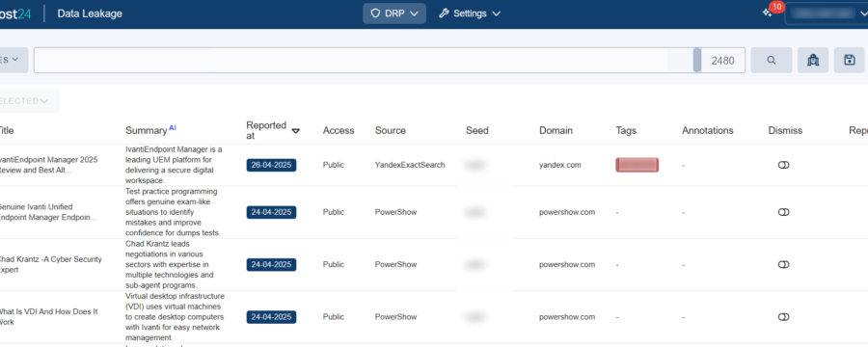Viewport: 868px width, 347px height.
Task: Click the AI superscript next to Summary
Action: click(x=173, y=127)
